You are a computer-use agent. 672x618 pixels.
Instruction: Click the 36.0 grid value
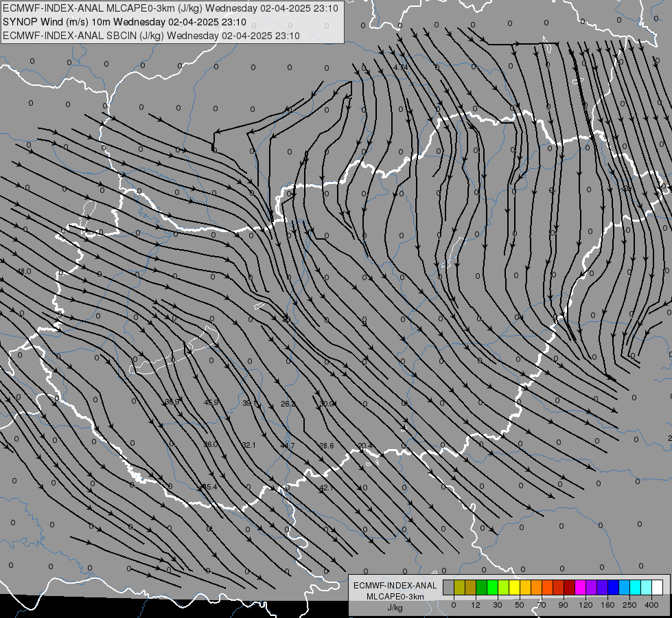point(211,444)
